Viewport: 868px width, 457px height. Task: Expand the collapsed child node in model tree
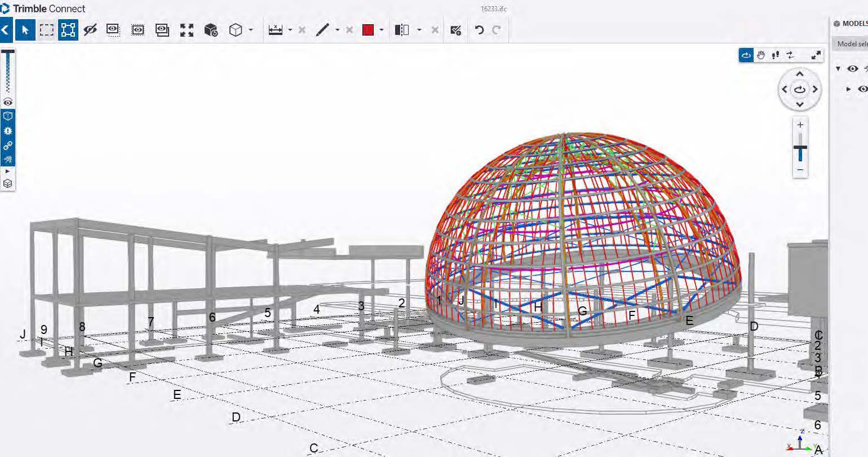click(848, 89)
